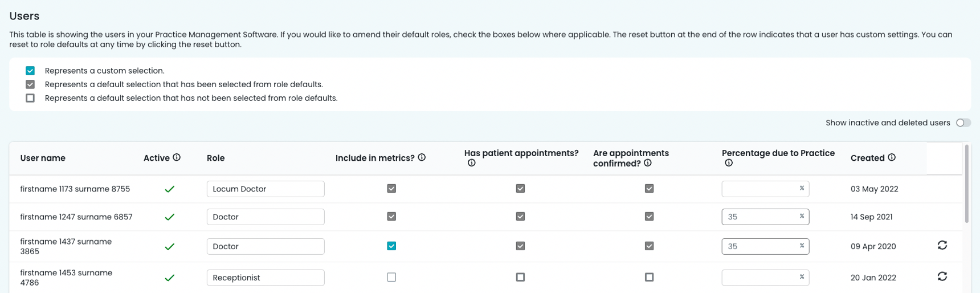Click info icon next to Created header
The width and height of the screenshot is (980, 293).
[x=892, y=157]
